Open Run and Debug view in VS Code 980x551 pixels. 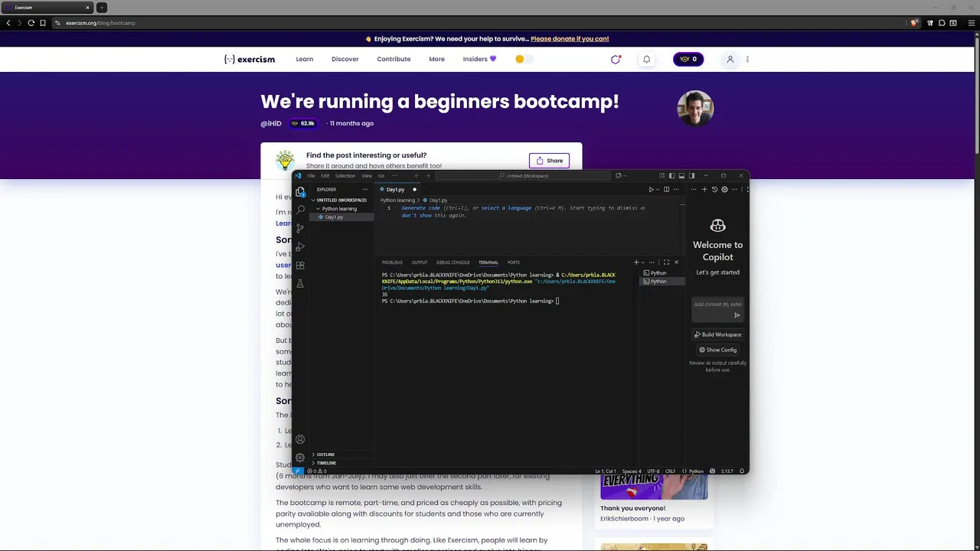pyautogui.click(x=300, y=246)
